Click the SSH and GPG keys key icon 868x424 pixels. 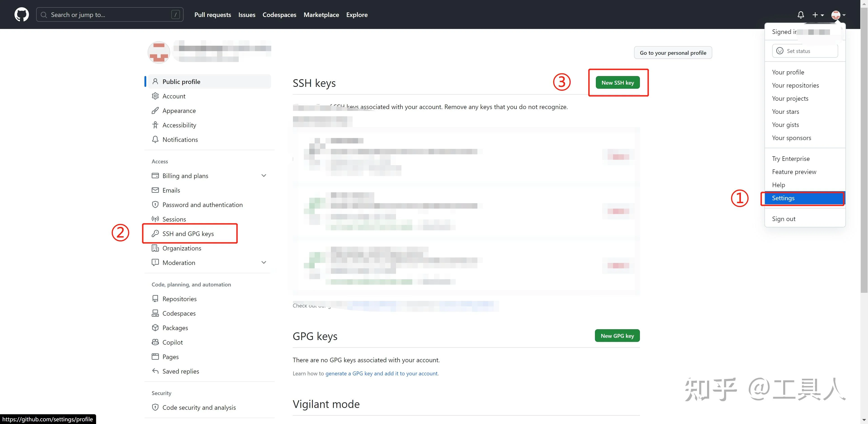coord(155,233)
